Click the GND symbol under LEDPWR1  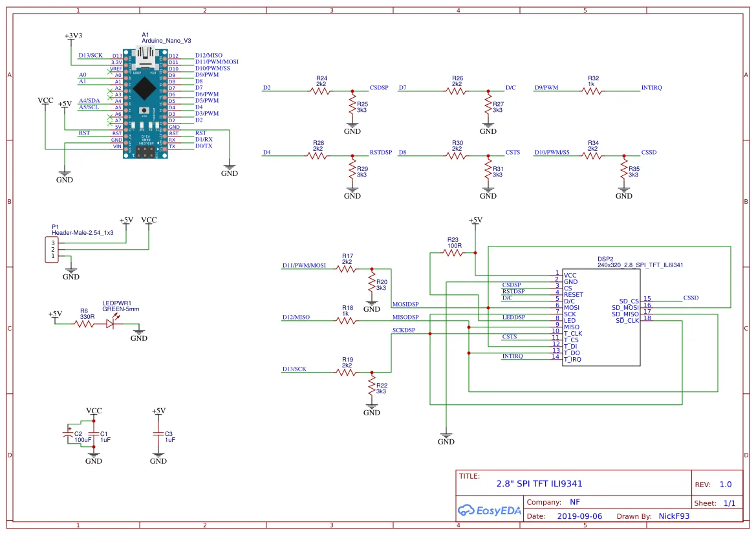(x=139, y=334)
